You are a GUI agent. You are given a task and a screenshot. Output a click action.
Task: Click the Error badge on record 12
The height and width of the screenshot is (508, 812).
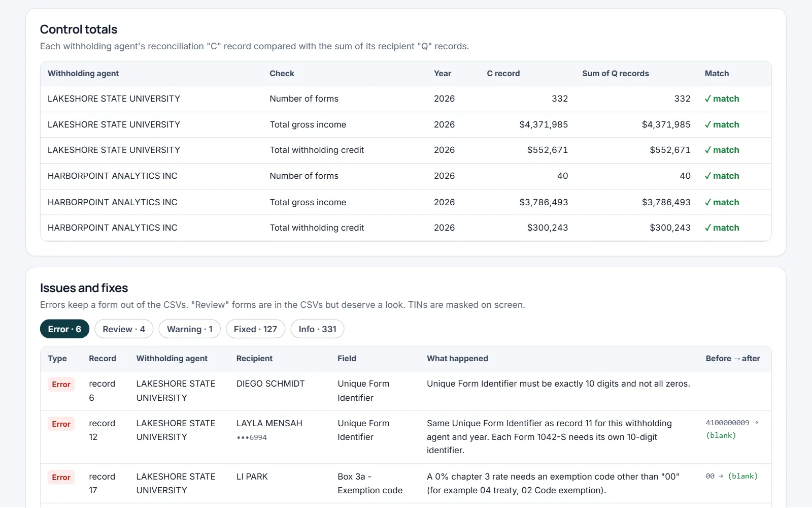61,424
